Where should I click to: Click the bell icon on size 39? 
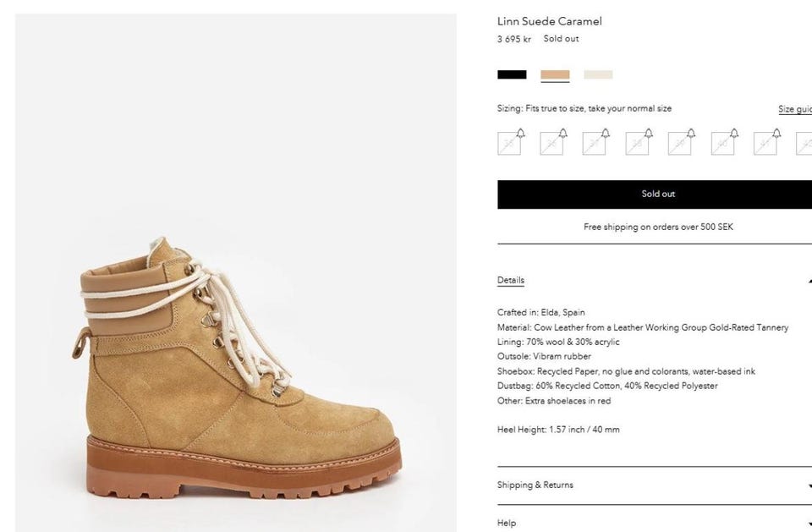coord(691,134)
